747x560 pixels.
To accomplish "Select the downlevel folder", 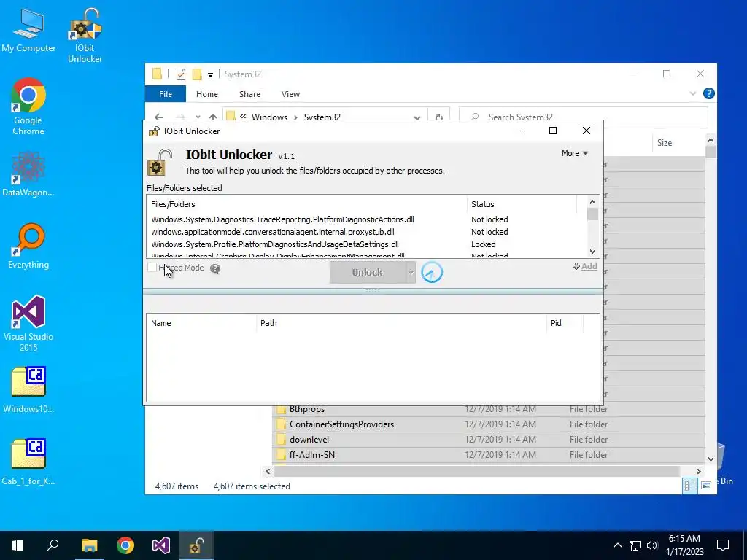I will coord(488,440).
